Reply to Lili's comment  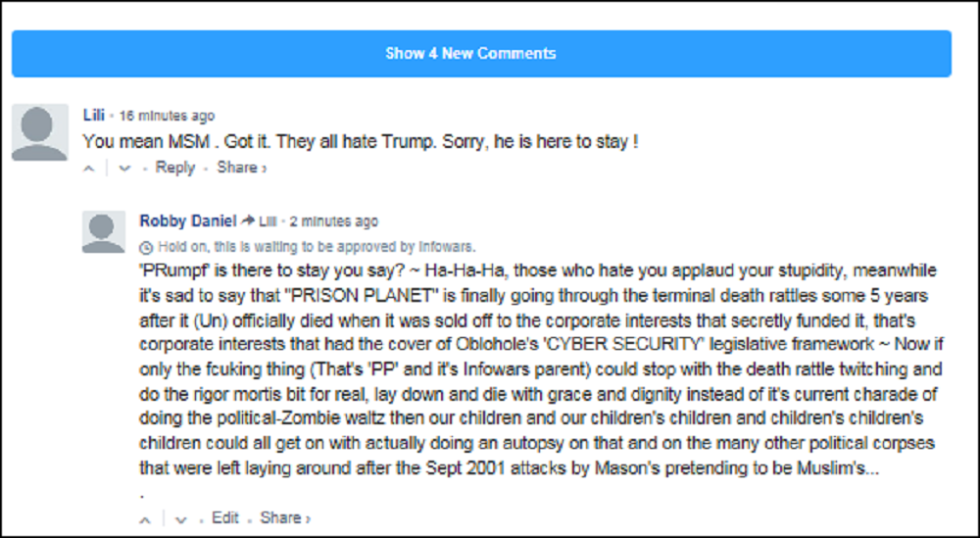175,168
